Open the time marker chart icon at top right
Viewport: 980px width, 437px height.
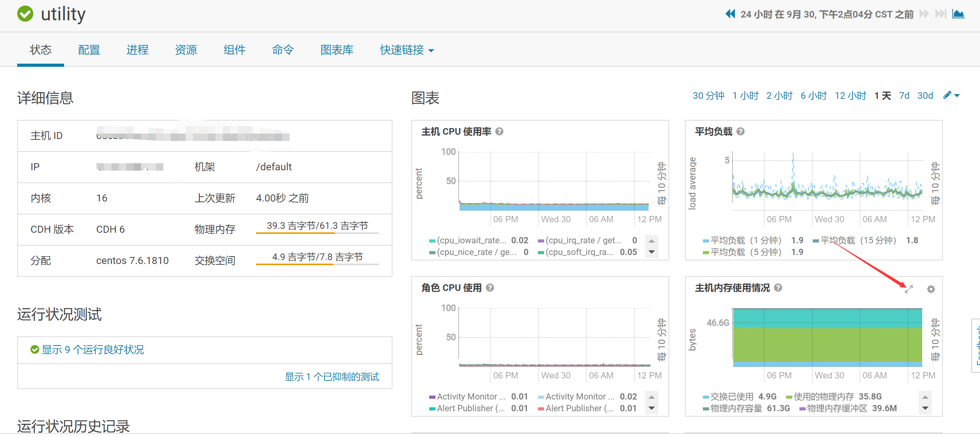pos(959,14)
